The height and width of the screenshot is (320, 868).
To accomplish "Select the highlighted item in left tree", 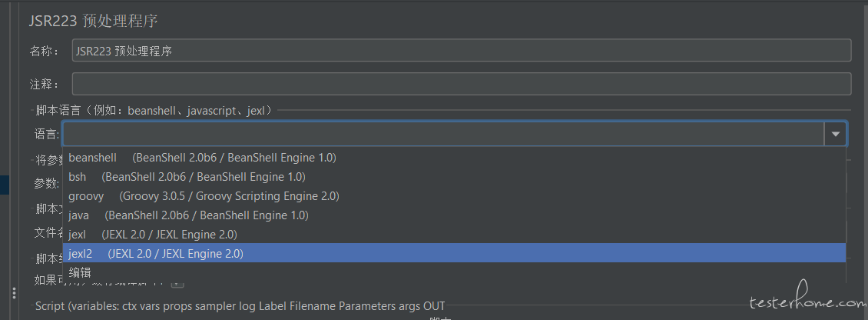I will coord(5,185).
